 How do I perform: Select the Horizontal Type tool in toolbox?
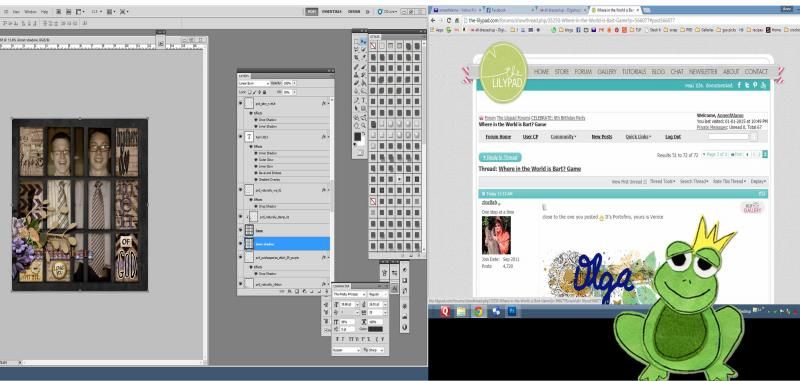pyautogui.click(x=363, y=100)
